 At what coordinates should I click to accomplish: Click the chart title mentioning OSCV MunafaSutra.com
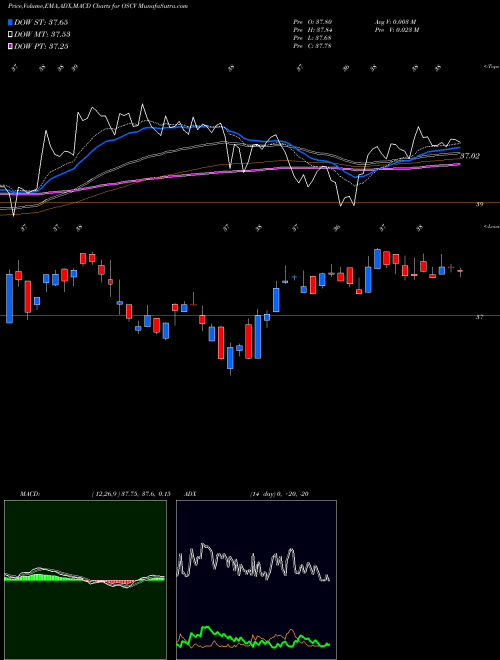pyautogui.click(x=98, y=6)
